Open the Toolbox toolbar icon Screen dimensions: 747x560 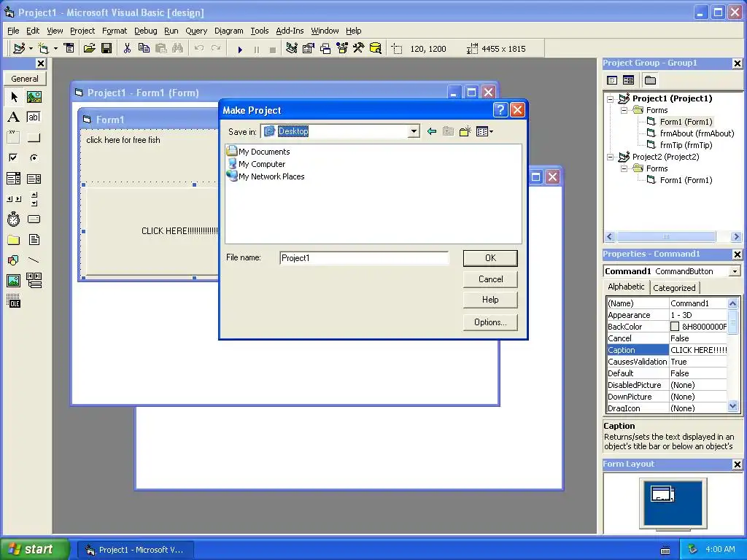358,48
